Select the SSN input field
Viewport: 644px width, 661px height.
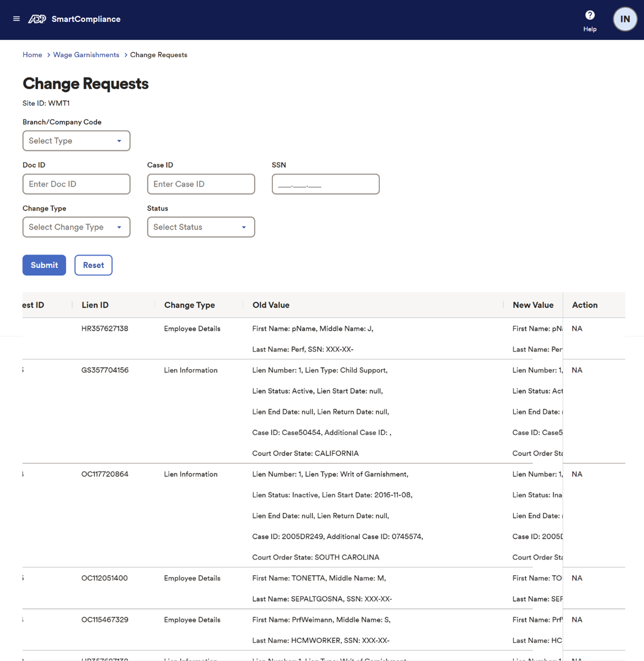pyautogui.click(x=325, y=184)
